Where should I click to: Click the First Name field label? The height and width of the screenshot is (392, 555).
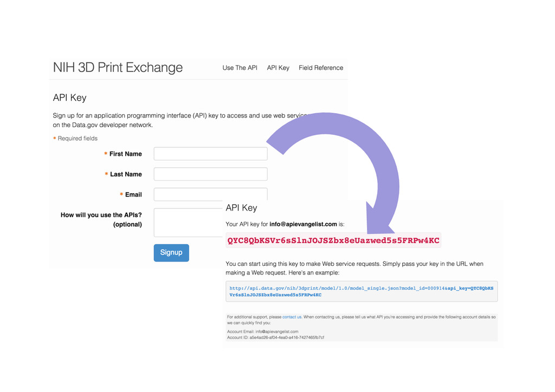(125, 154)
